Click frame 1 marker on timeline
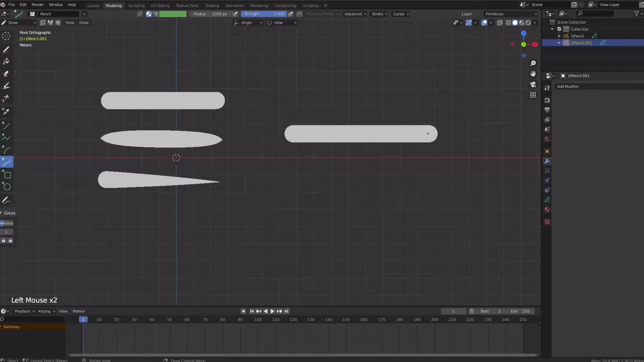This screenshot has height=362, width=644. coord(83,319)
